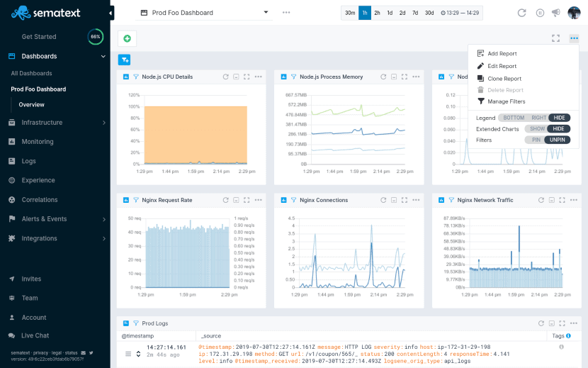Set Legend position to RIGHT
The height and width of the screenshot is (368, 588).
pos(538,118)
